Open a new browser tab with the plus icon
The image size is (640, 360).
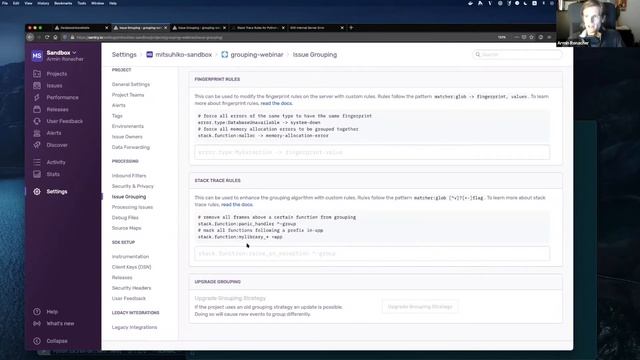click(351, 28)
